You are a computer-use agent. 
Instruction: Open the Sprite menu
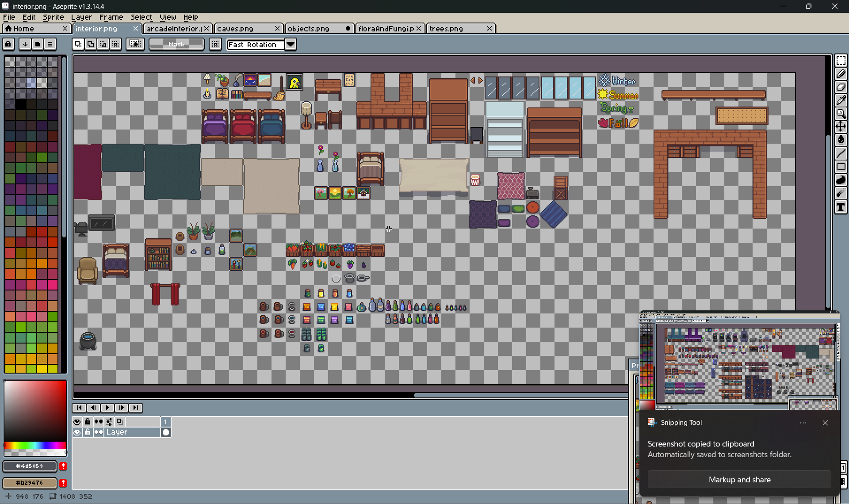coord(53,17)
